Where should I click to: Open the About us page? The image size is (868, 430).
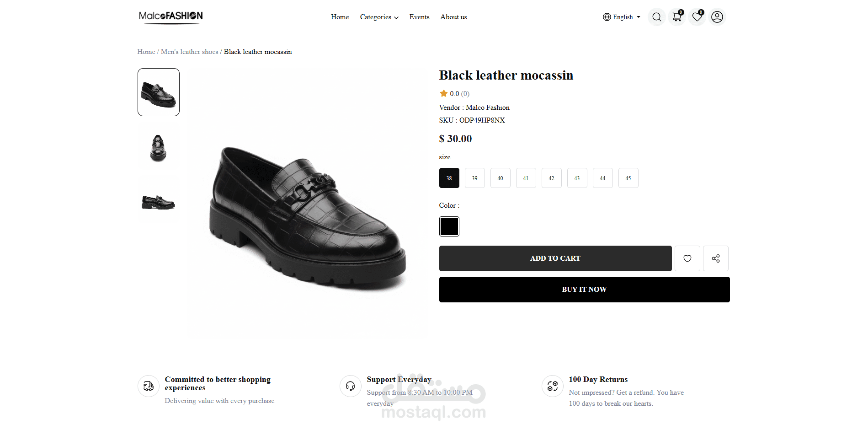[453, 17]
